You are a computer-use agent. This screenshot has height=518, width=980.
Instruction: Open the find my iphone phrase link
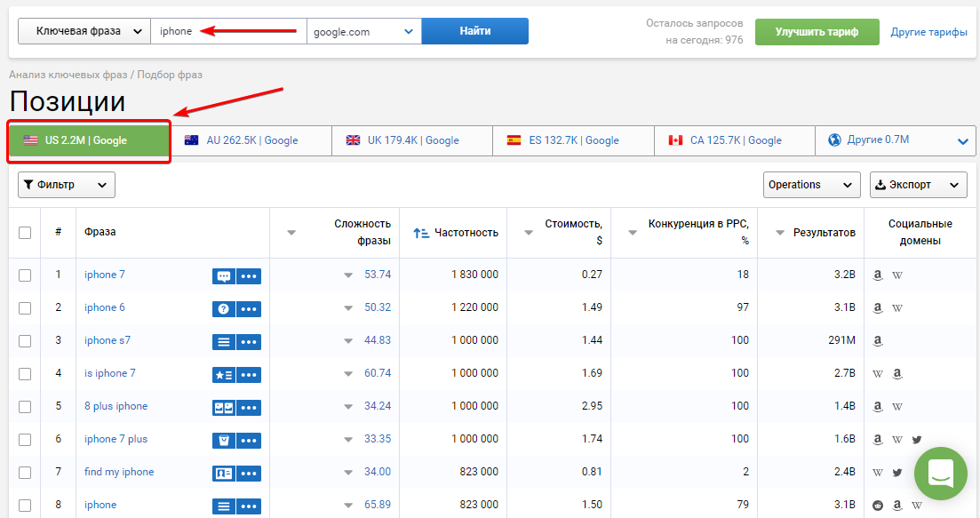coord(119,472)
